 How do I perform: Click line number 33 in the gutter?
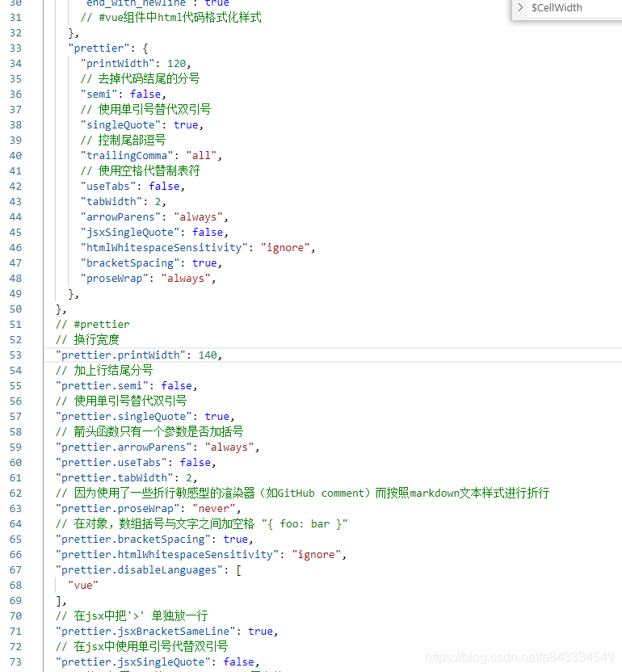tap(16, 48)
